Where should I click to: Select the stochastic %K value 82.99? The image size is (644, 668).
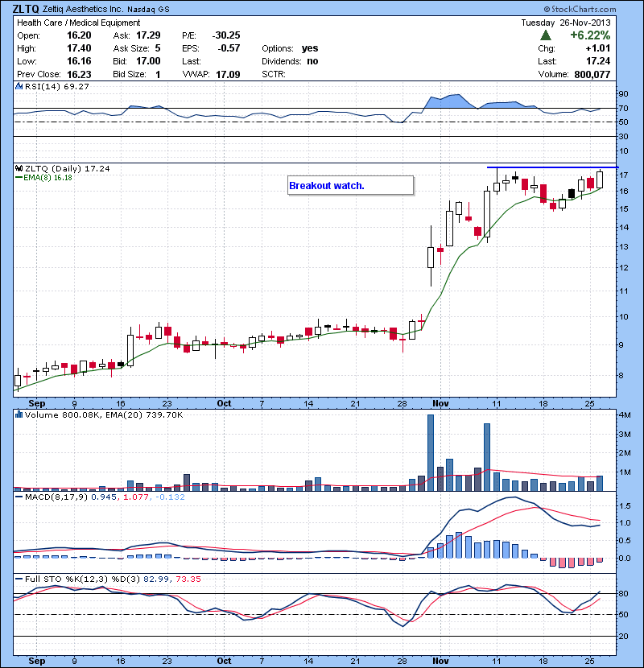[156, 579]
